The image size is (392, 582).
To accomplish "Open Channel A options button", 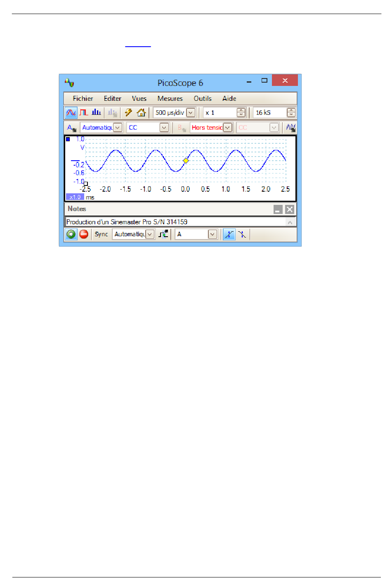I will click(x=72, y=128).
